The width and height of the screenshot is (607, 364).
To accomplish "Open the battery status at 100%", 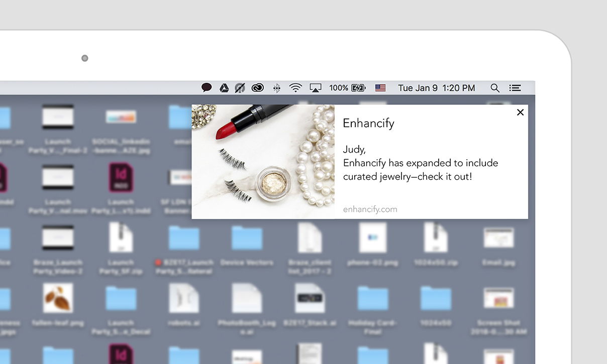I will pyautogui.click(x=347, y=88).
